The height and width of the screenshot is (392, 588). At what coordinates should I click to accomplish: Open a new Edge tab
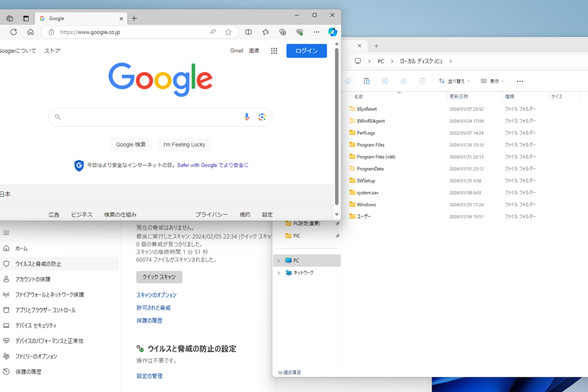[135, 18]
